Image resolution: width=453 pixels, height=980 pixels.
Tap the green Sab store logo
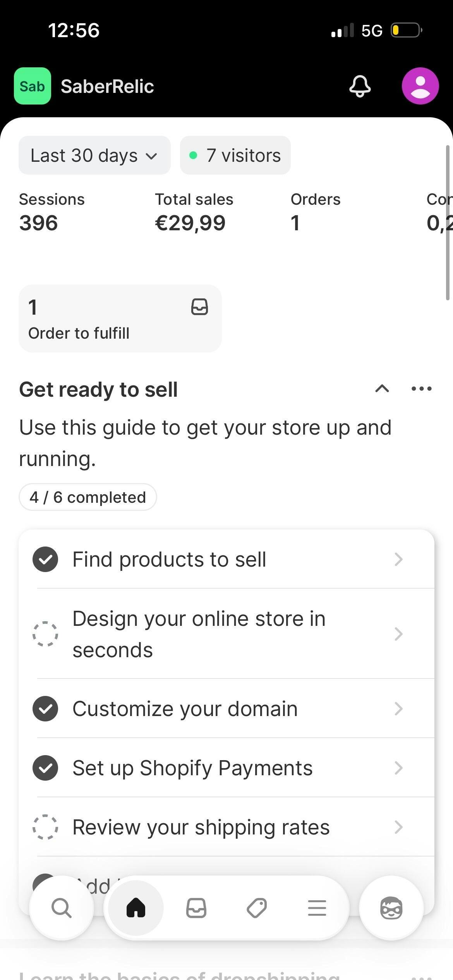click(33, 86)
